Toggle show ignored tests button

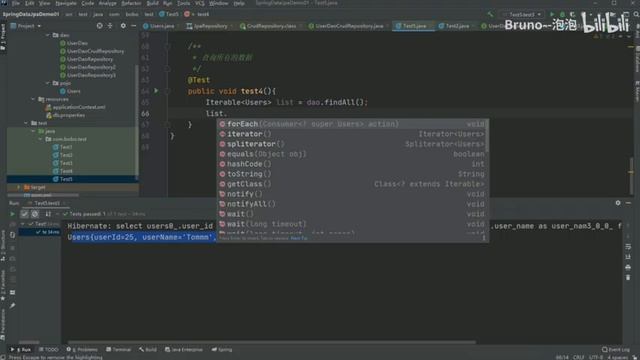click(x=35, y=214)
